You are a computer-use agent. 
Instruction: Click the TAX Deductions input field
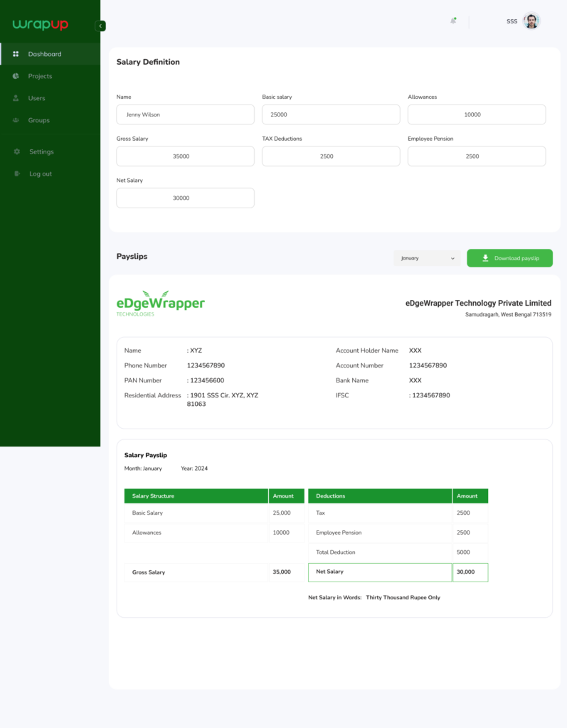click(331, 156)
